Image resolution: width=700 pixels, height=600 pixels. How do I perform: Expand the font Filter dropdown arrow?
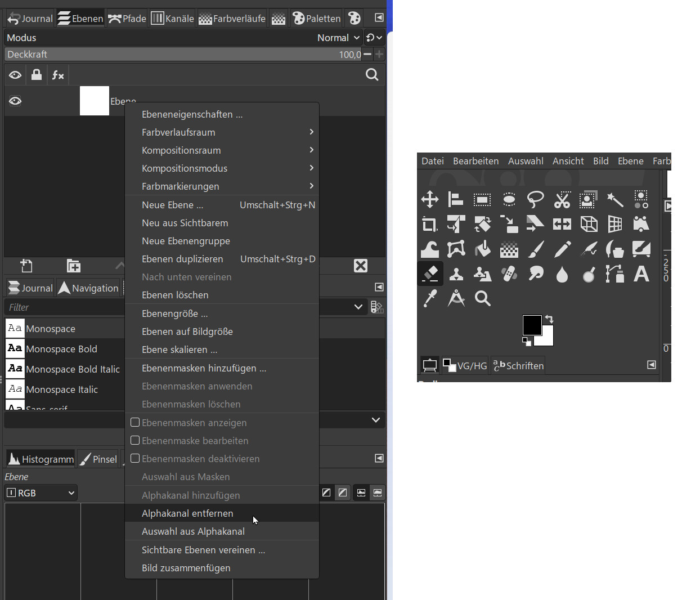point(358,307)
